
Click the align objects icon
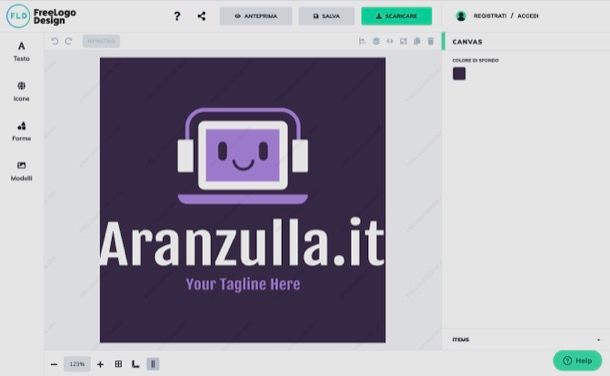362,41
